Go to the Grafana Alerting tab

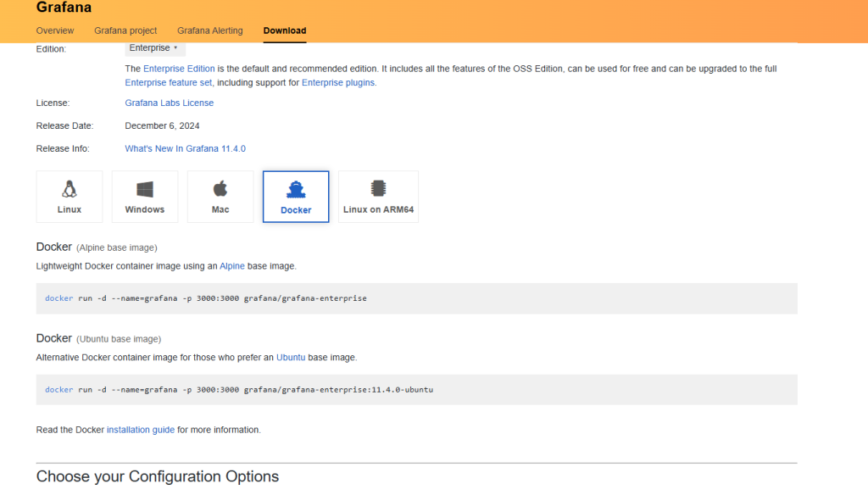[210, 31]
